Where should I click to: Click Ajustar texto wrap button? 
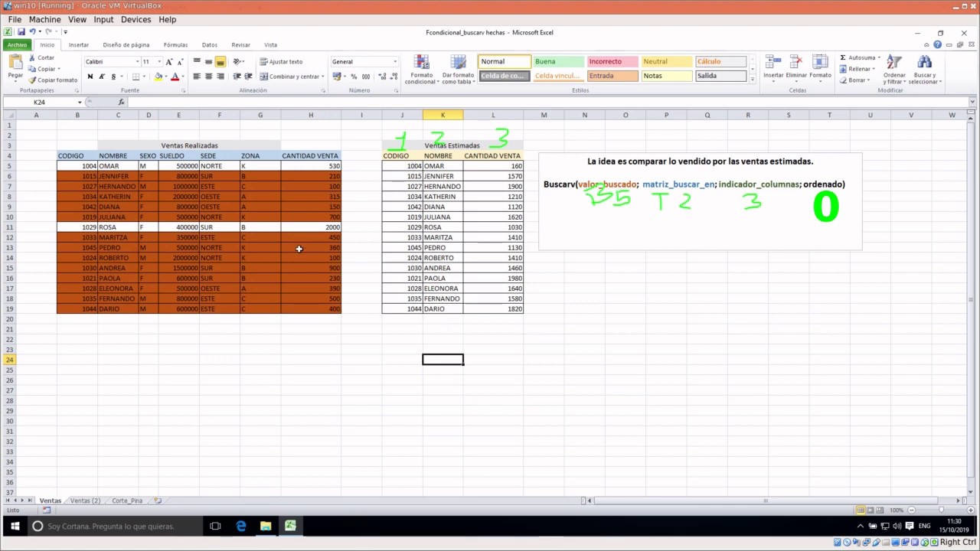point(281,62)
